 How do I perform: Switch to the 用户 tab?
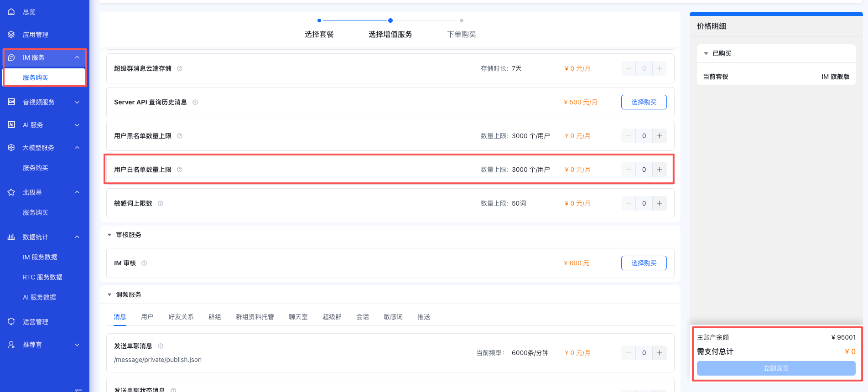click(x=147, y=317)
